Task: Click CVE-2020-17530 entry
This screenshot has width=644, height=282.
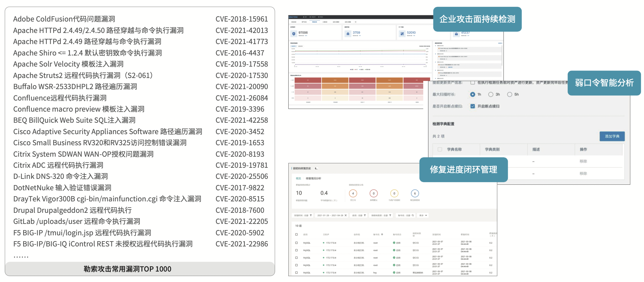Action: click(x=242, y=75)
